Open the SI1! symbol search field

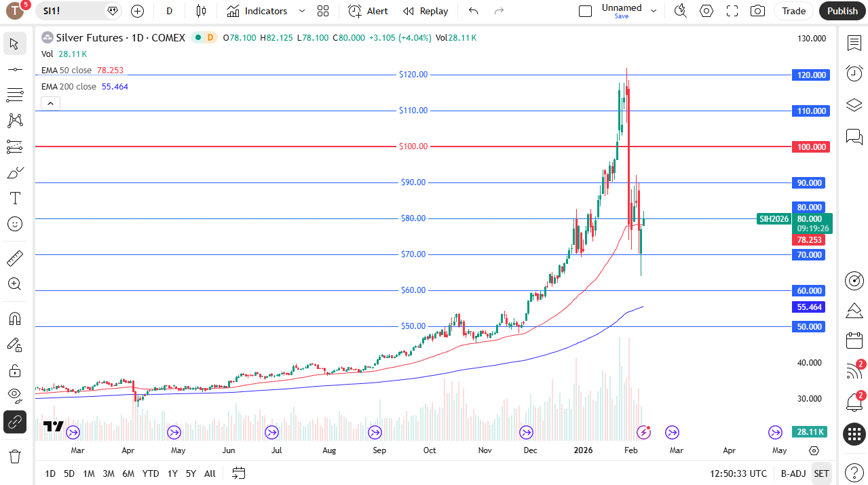(x=79, y=11)
